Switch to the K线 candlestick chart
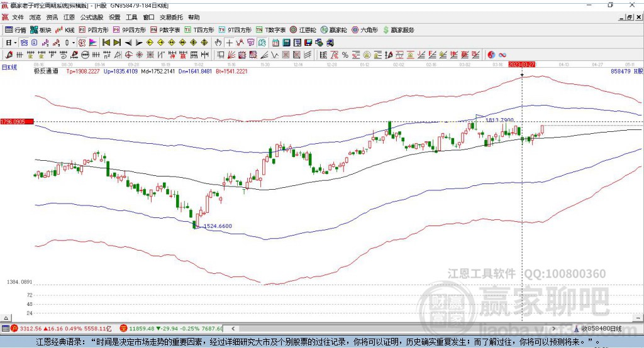 (65, 30)
